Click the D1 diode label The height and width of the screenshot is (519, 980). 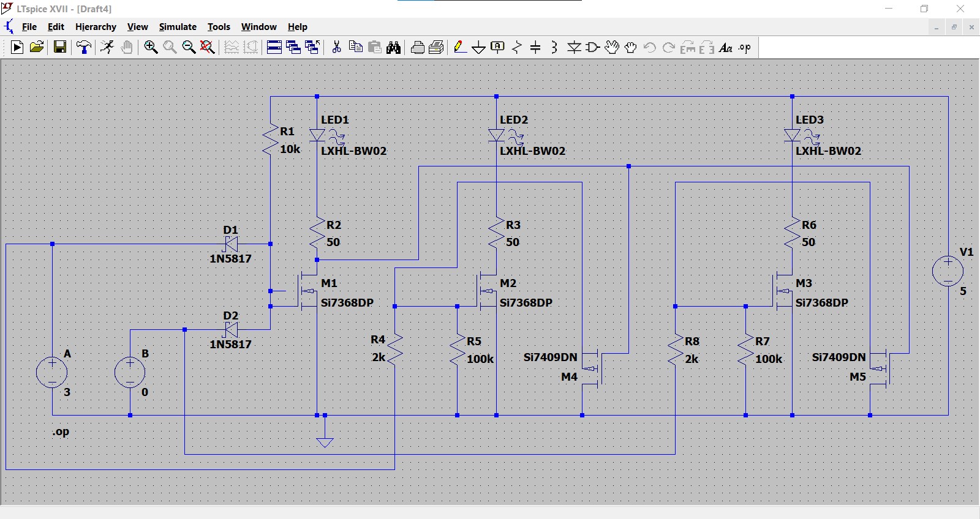(x=230, y=230)
